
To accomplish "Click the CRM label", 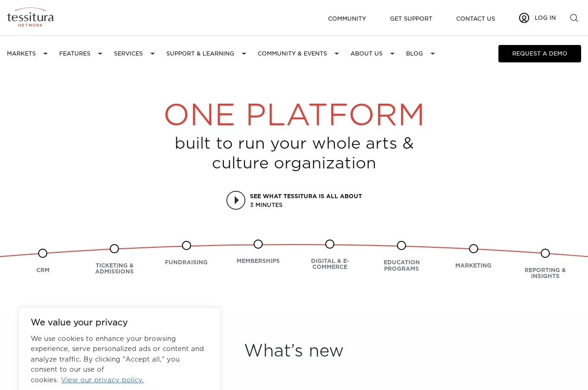I will coord(43,270).
